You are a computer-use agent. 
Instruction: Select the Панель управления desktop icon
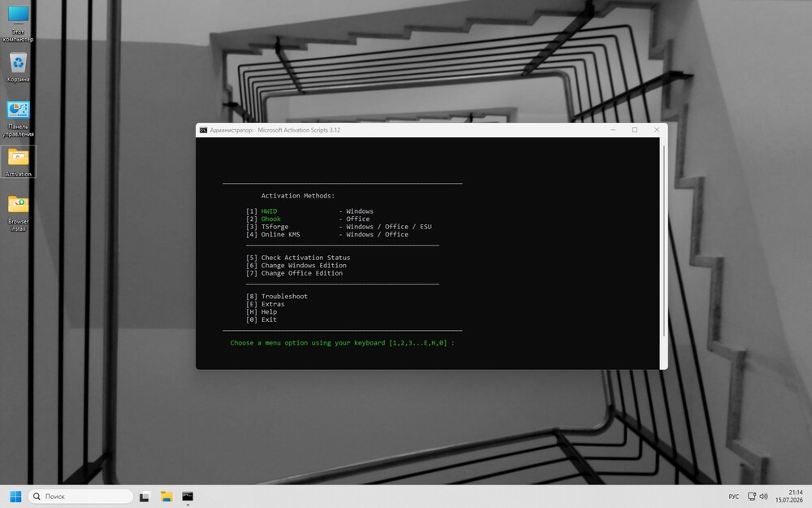18,119
